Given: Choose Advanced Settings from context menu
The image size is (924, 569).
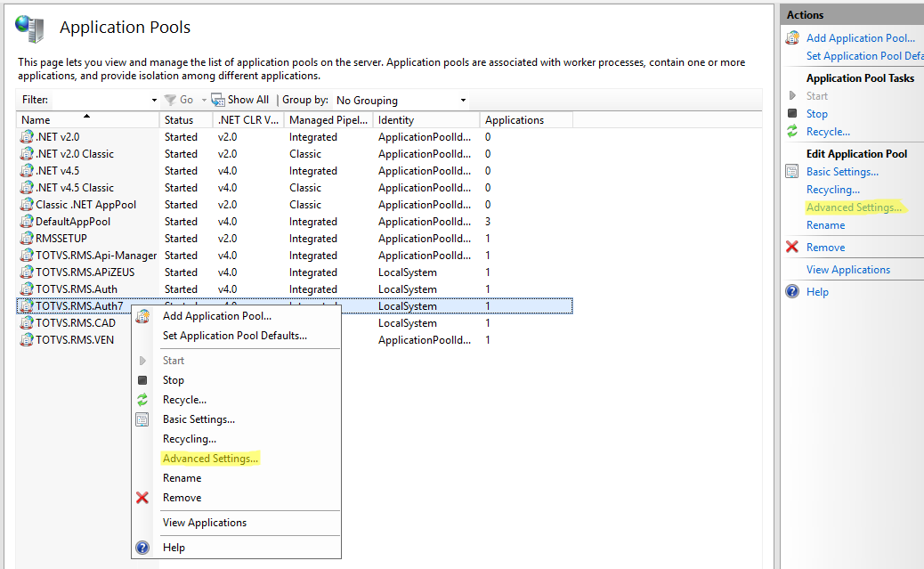Looking at the screenshot, I should point(210,459).
